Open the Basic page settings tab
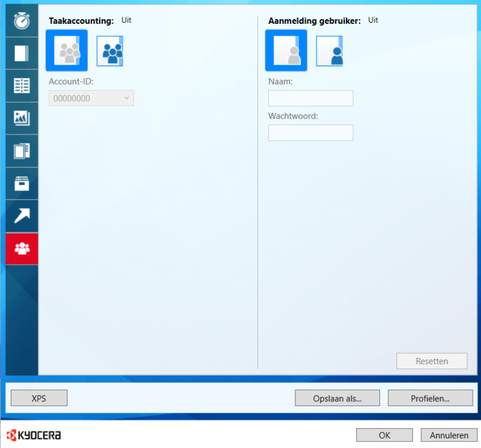This screenshot has height=448, width=481. pos(22,53)
